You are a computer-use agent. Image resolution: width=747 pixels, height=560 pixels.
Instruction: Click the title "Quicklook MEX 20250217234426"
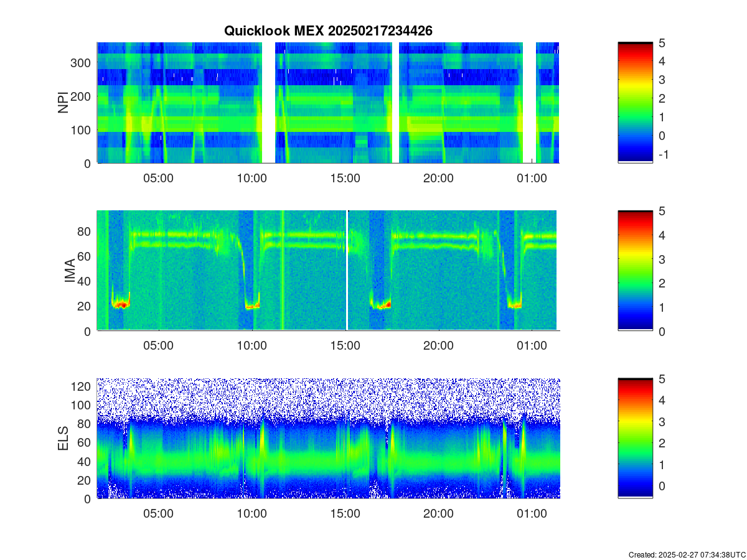[328, 30]
